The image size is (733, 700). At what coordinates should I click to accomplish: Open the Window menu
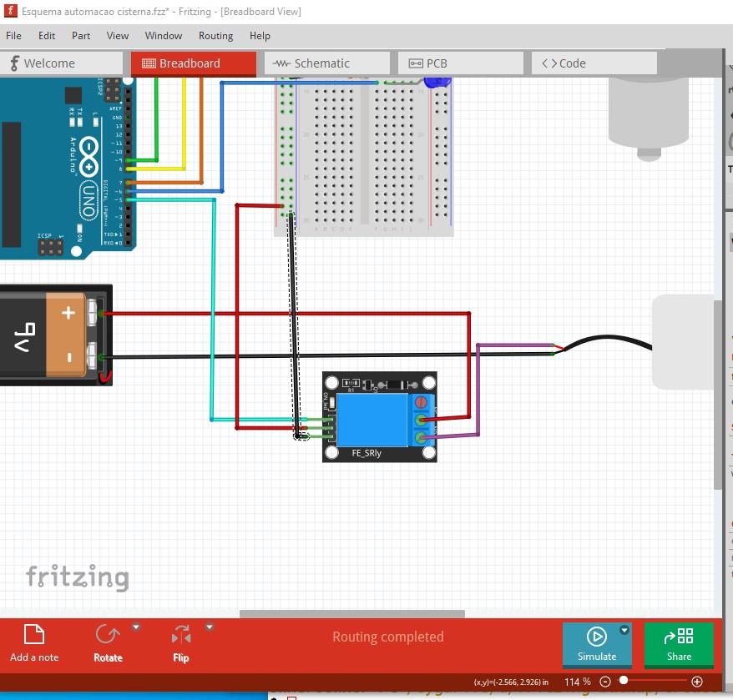pyautogui.click(x=163, y=36)
